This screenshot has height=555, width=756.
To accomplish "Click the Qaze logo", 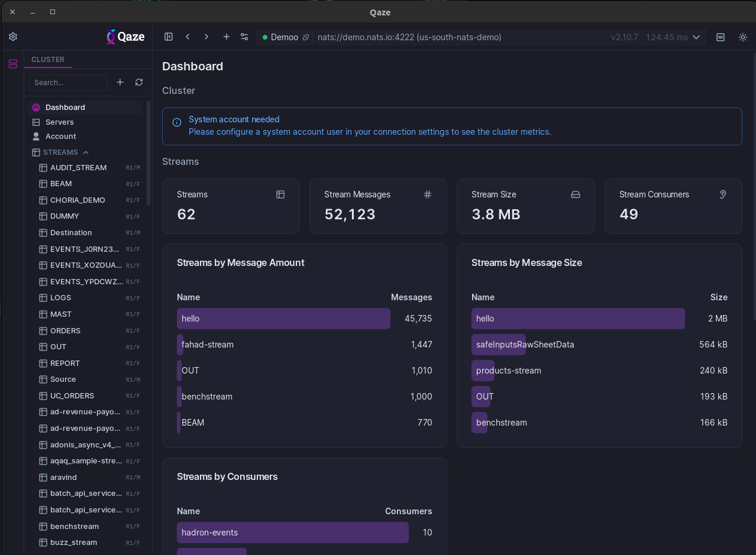I will 125,37.
